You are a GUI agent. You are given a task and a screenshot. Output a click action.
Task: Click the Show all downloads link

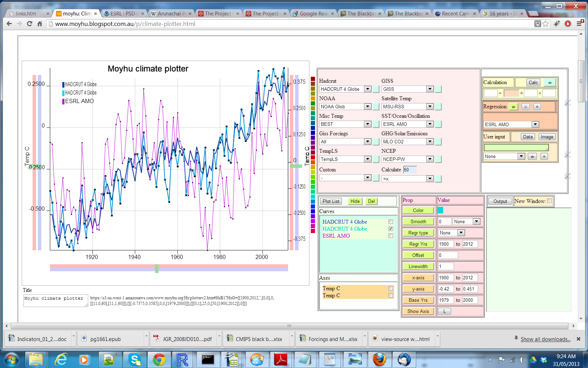coord(545,339)
